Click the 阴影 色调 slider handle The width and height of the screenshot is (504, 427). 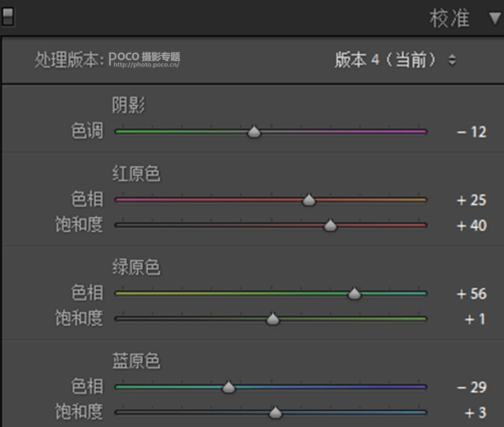click(x=254, y=132)
